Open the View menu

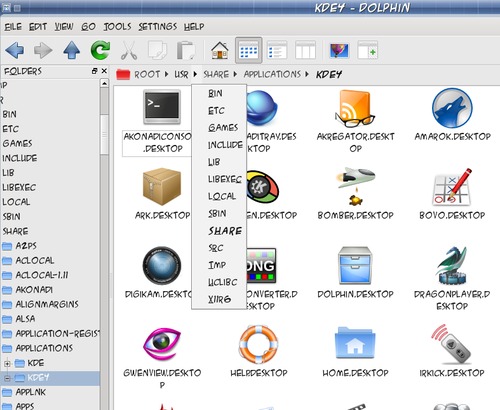(64, 26)
